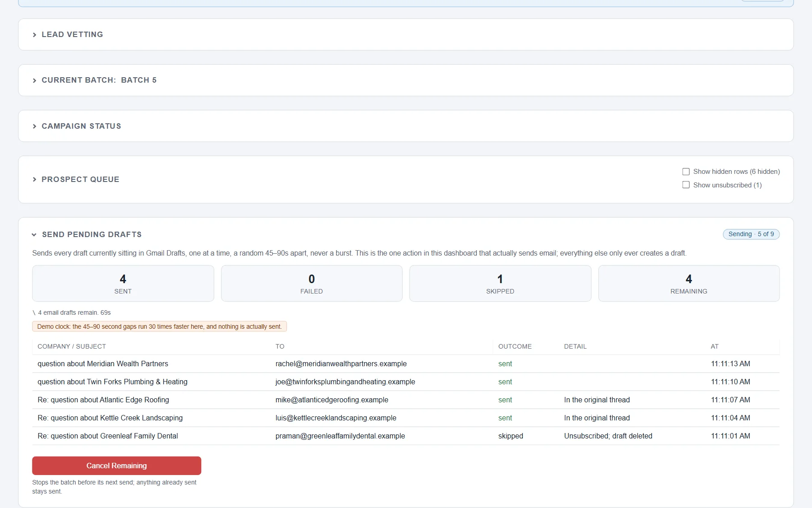Click the Sending 5 of 9 status badge
Viewport: 812px width, 508px height.
click(x=751, y=234)
